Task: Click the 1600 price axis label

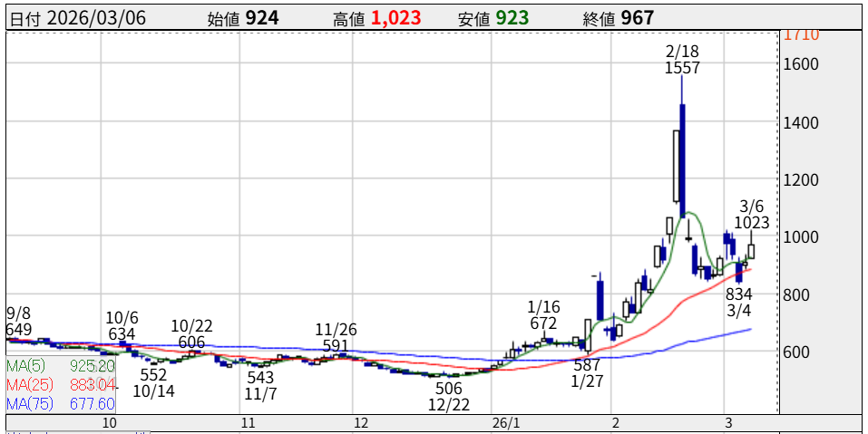Action: [x=802, y=64]
